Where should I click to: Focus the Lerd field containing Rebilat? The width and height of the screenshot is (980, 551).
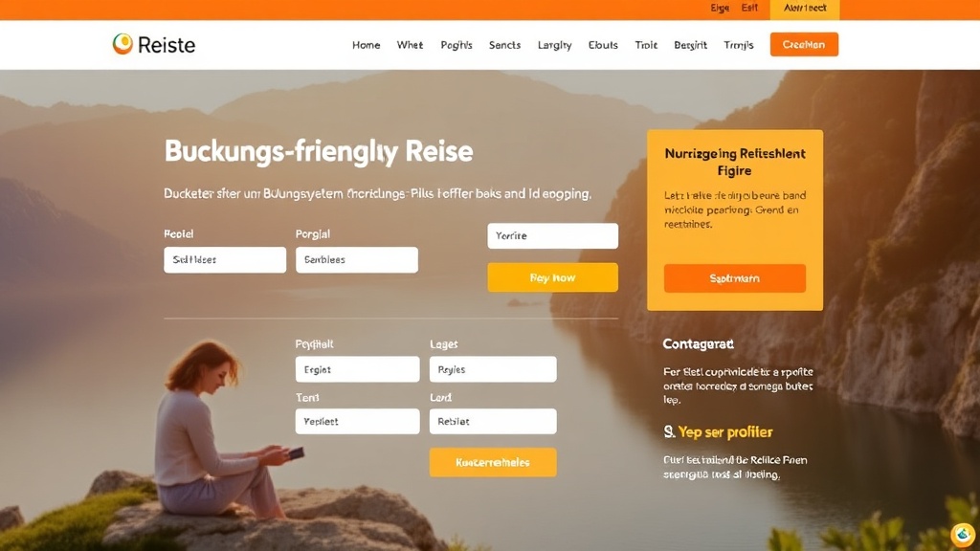pos(493,422)
